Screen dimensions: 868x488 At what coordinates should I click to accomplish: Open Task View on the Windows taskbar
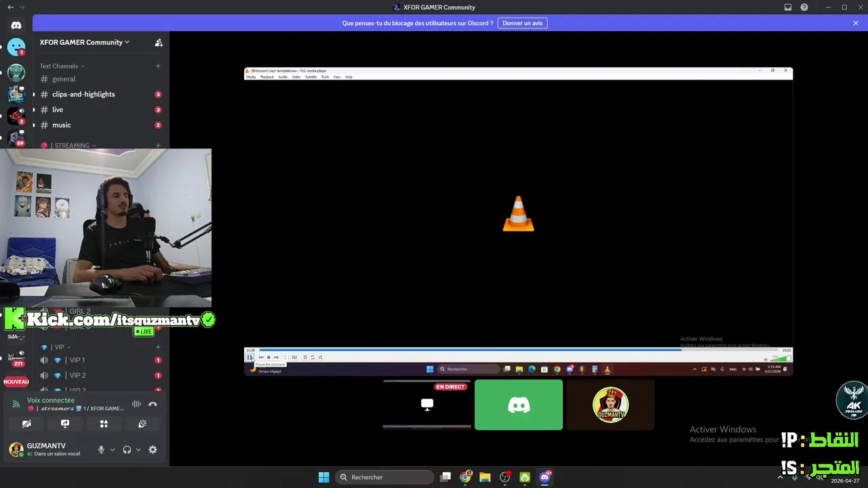coord(446,477)
